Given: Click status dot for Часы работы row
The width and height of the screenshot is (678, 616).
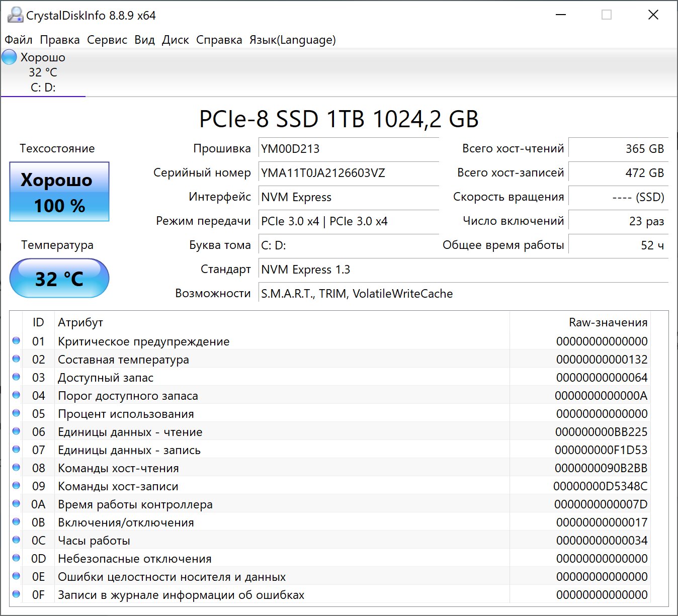Looking at the screenshot, I should 16,540.
